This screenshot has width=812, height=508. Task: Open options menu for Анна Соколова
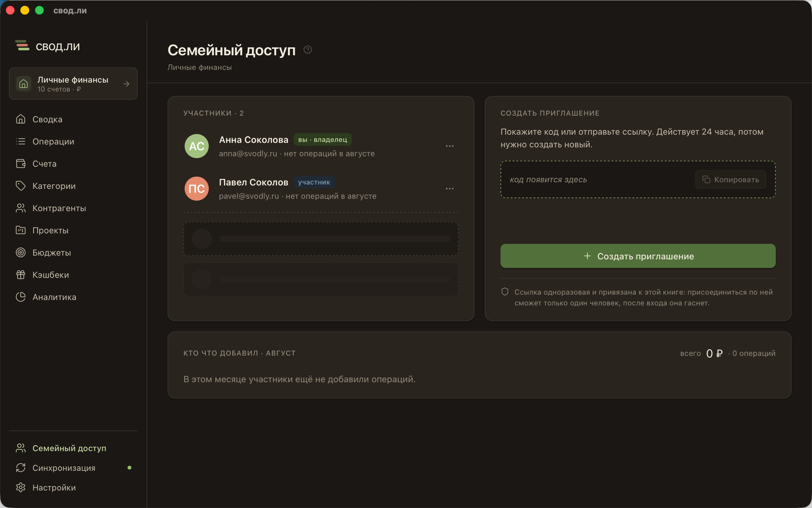click(x=450, y=146)
